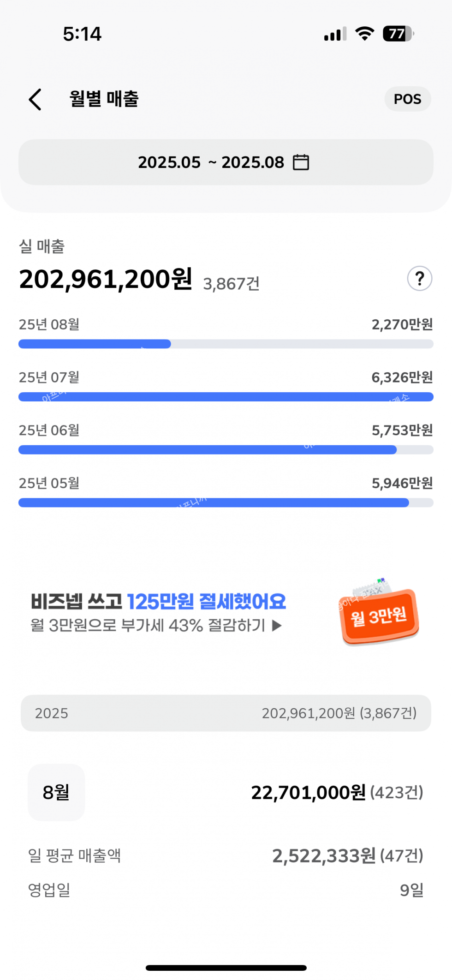Tap the battery indicator in status bar
This screenshot has width=452, height=980.
click(398, 34)
